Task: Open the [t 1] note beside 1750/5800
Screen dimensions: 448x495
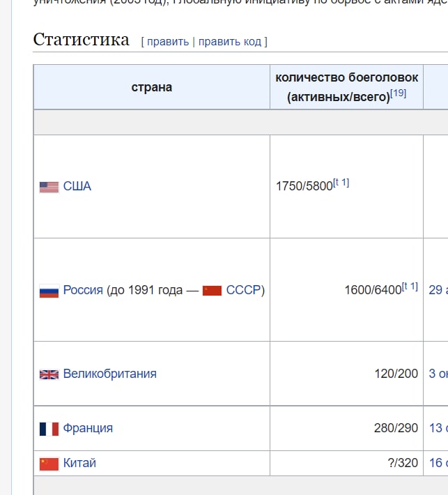Action: [x=341, y=183]
